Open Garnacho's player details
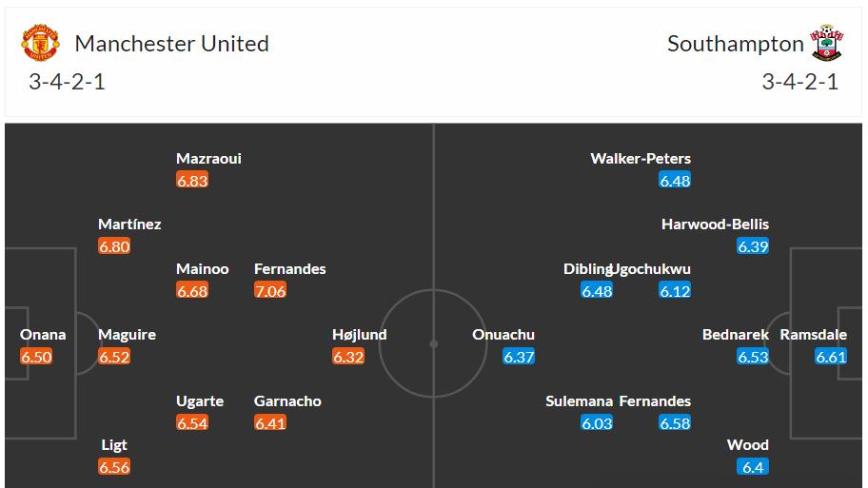This screenshot has width=868, height=488. pyautogui.click(x=287, y=401)
